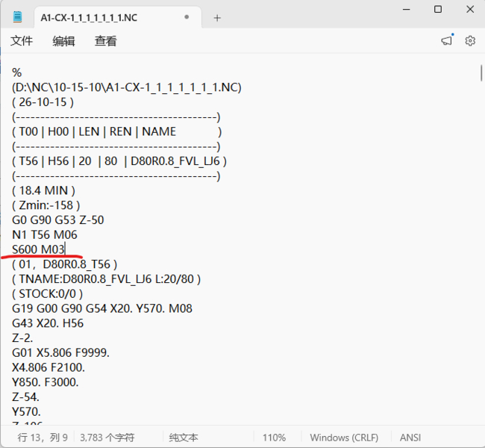This screenshot has width=485, height=448.
Task: Click the vertical scrollbar thumb
Action: click(481, 73)
